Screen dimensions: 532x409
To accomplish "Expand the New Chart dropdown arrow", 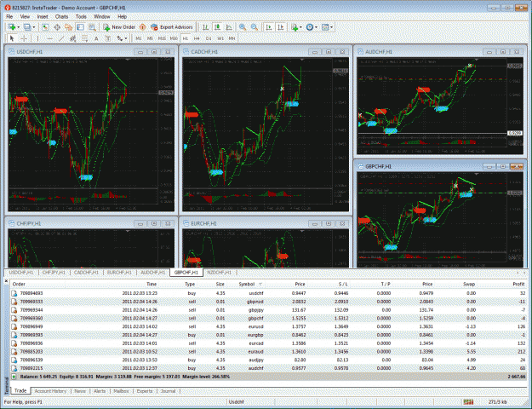I will [18, 27].
